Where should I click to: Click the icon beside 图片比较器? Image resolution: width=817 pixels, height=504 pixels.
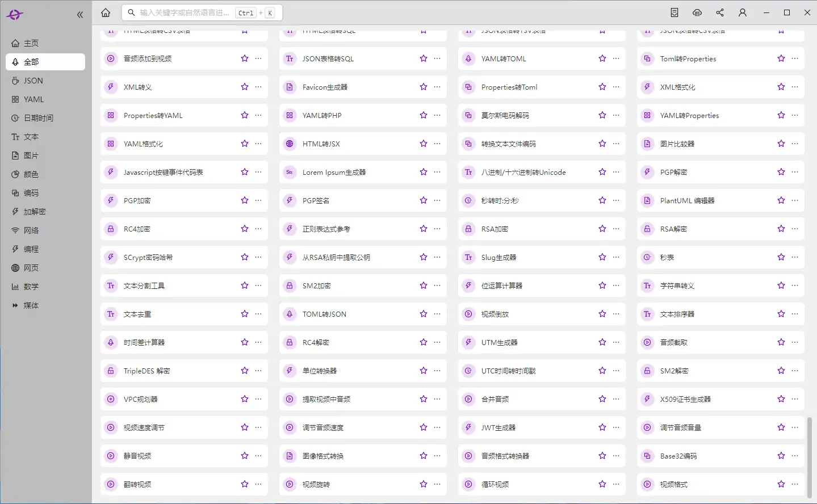(x=647, y=144)
